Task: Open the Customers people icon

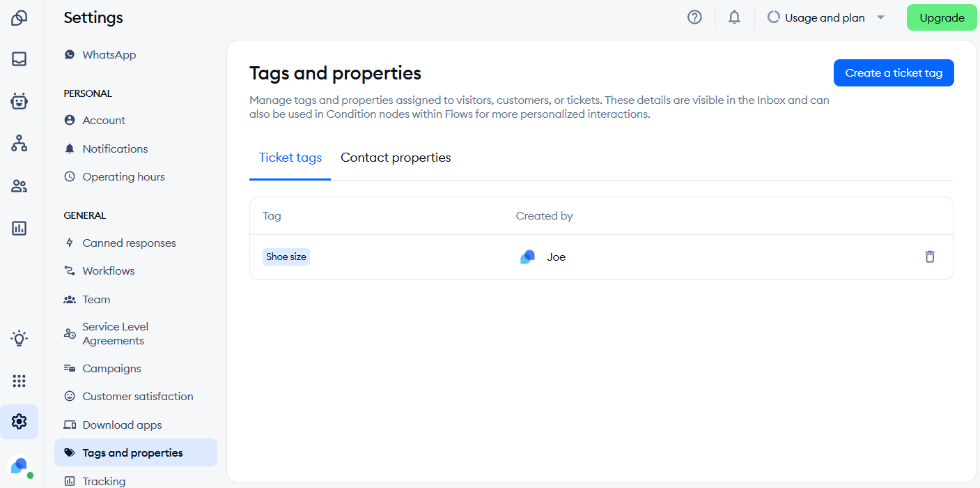Action: [x=20, y=186]
